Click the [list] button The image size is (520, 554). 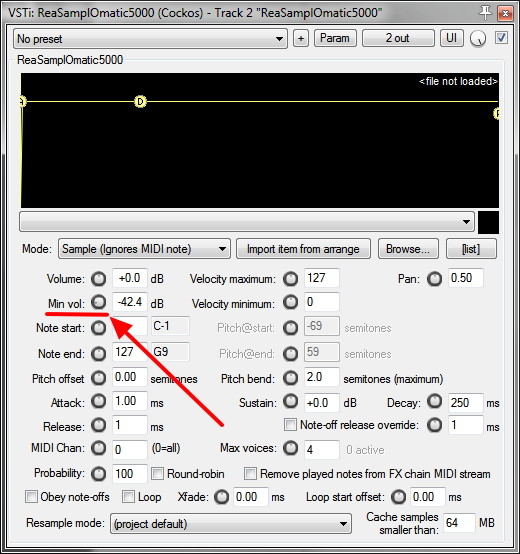pyautogui.click(x=471, y=249)
